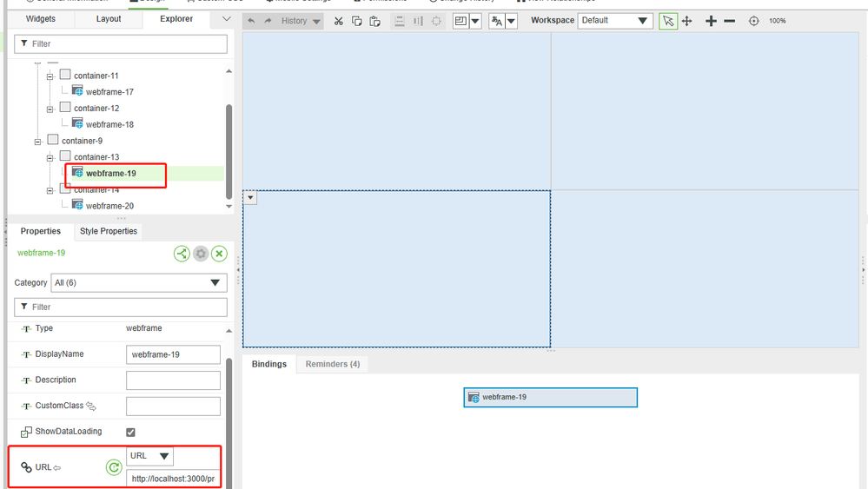Select container-12 in the explorer
The image size is (868, 489).
(x=96, y=108)
